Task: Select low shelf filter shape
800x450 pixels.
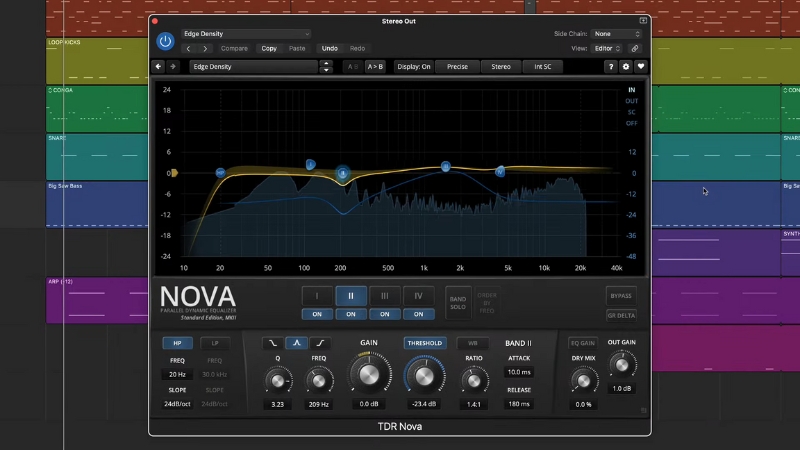Action: (273, 343)
